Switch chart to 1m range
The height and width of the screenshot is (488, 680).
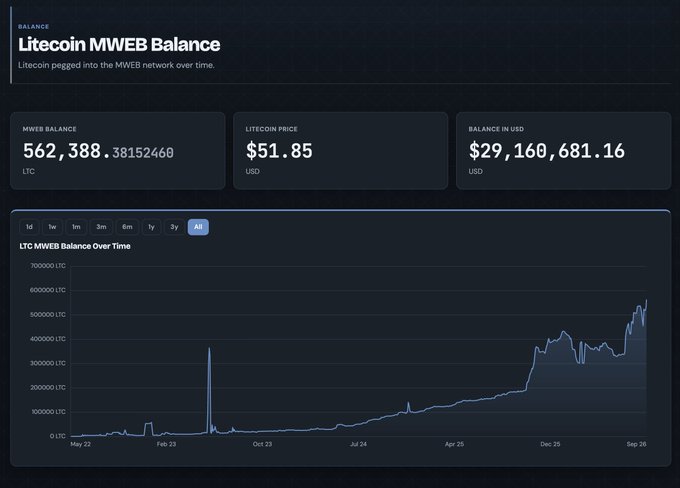76,227
